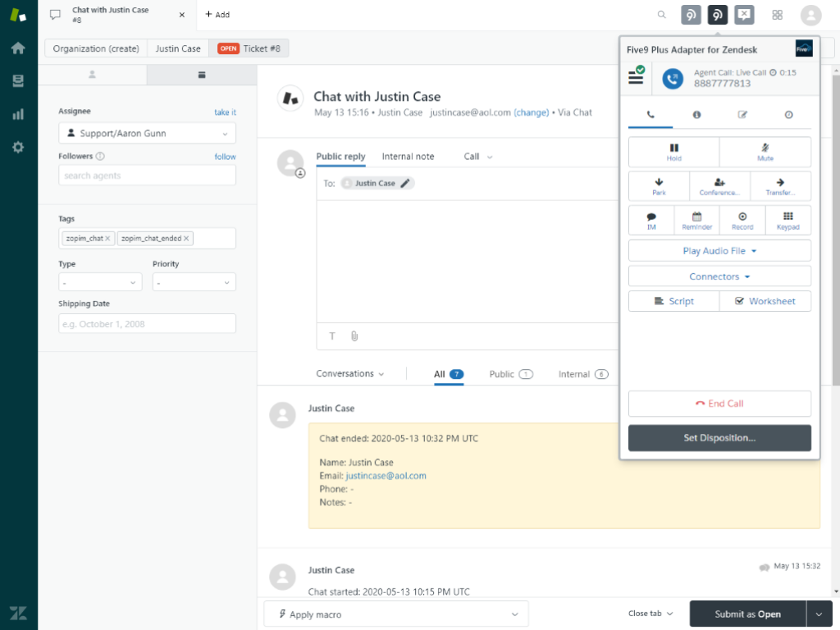This screenshot has height=630, width=840.
Task: Show All conversations tab
Action: [x=449, y=374]
